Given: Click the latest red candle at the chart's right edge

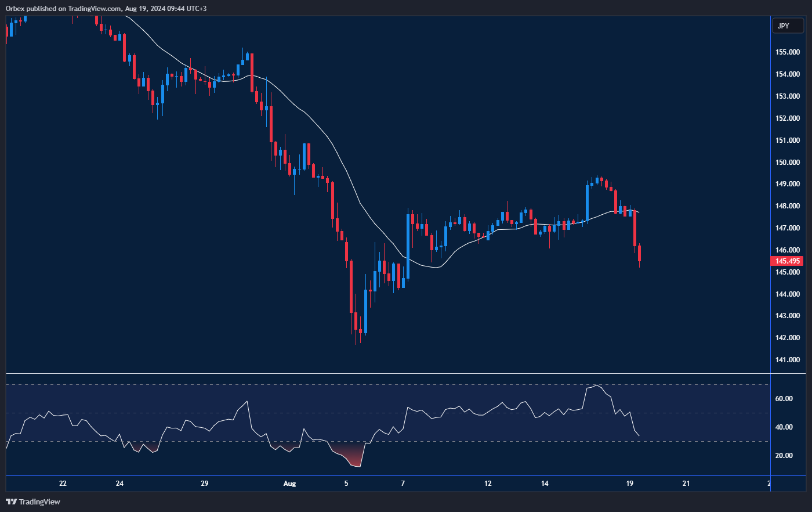Looking at the screenshot, I should tap(639, 254).
